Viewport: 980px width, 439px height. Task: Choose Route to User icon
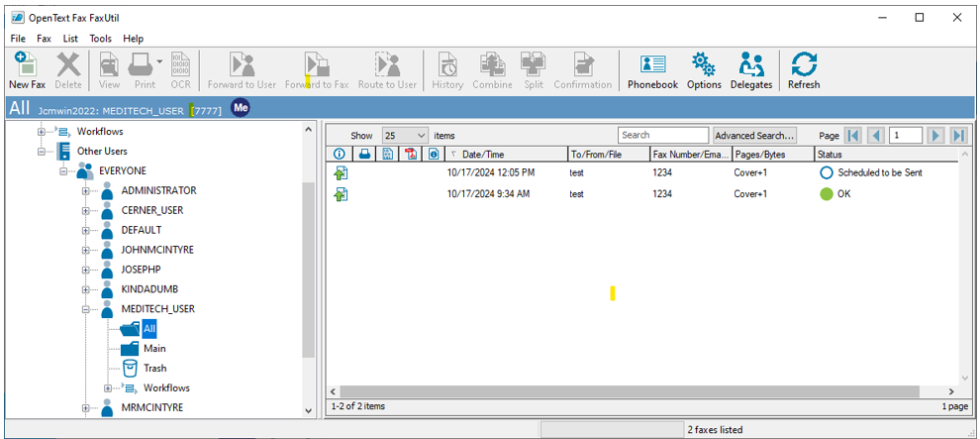tap(387, 70)
